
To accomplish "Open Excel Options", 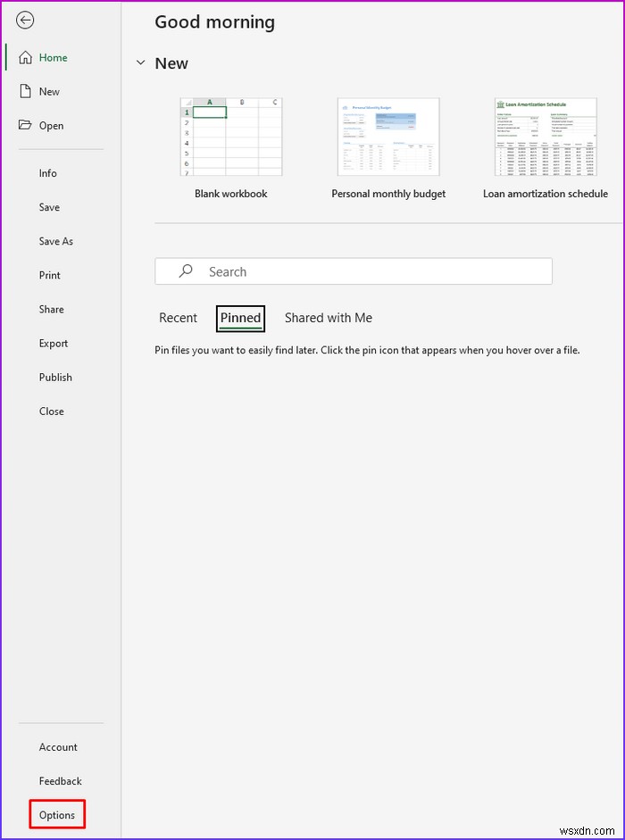I will point(57,815).
